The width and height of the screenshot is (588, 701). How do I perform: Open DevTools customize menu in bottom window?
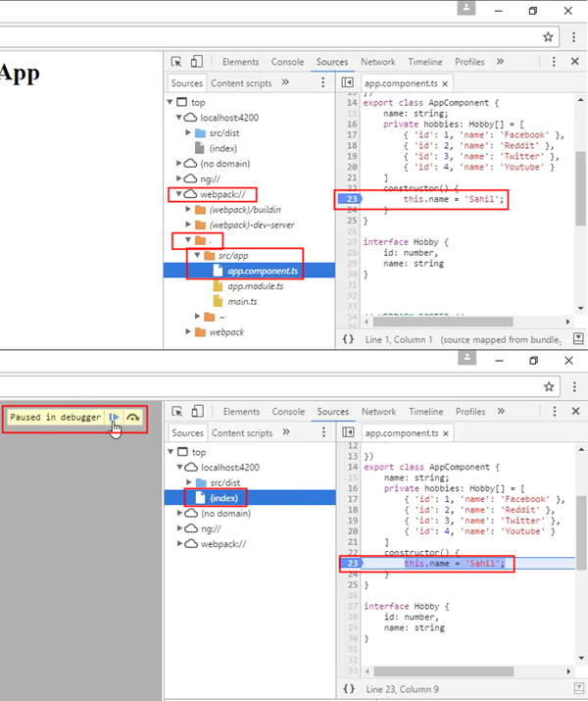[555, 412]
